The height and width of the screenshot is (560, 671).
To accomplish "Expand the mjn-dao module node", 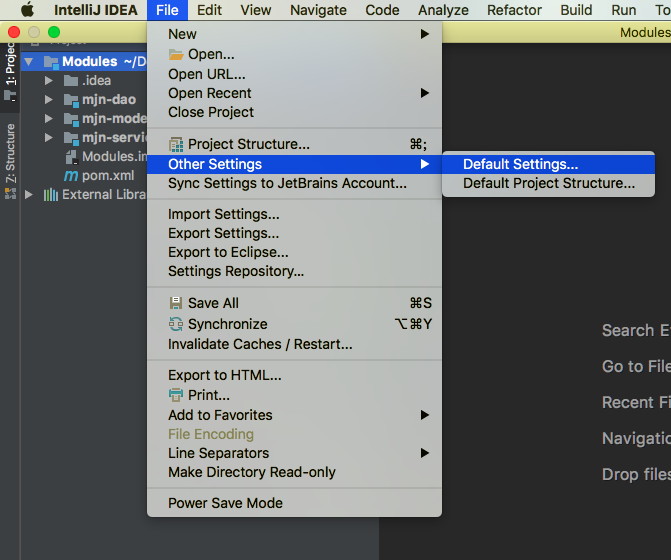I will click(x=48, y=100).
